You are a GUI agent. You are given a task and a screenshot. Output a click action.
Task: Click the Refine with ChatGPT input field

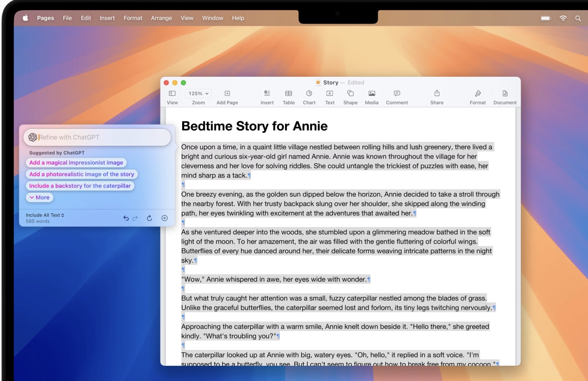point(96,137)
